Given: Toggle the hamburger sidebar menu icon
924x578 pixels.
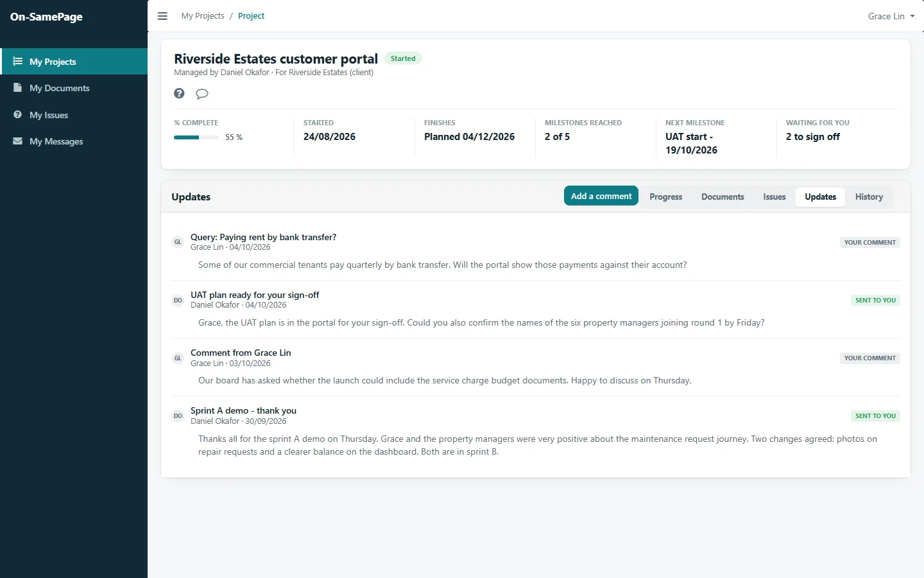Looking at the screenshot, I should 162,16.
